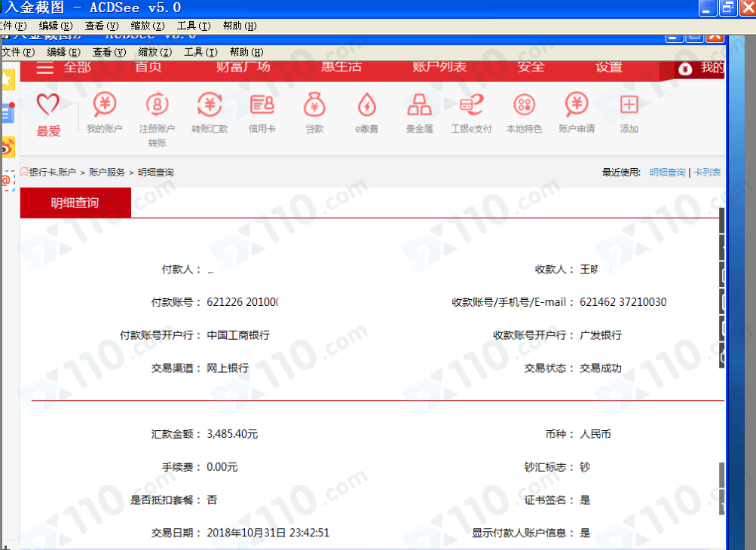Open 工具(T) menu in outer ACDSee window
This screenshot has height=550, width=756.
tap(194, 26)
